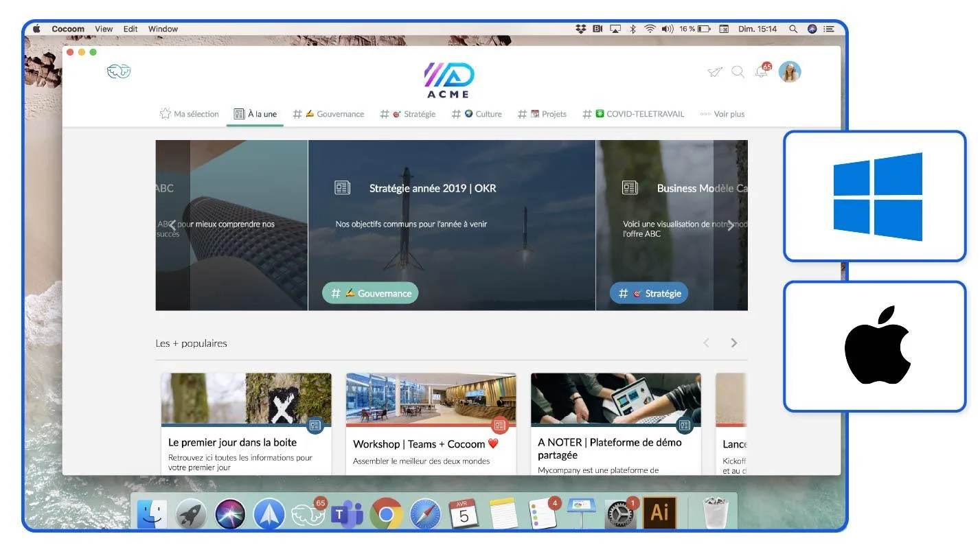
Task: Click the Dropbox menu bar icon
Action: click(581, 29)
